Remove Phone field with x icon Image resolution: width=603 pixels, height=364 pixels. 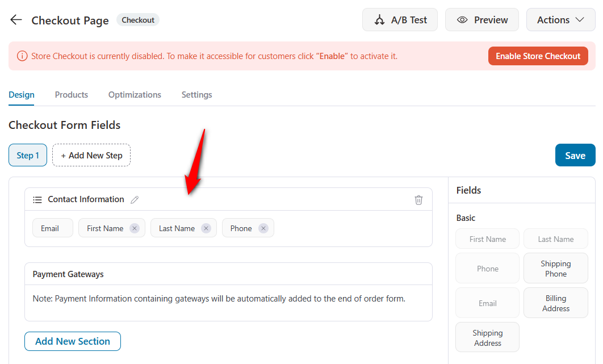263,228
